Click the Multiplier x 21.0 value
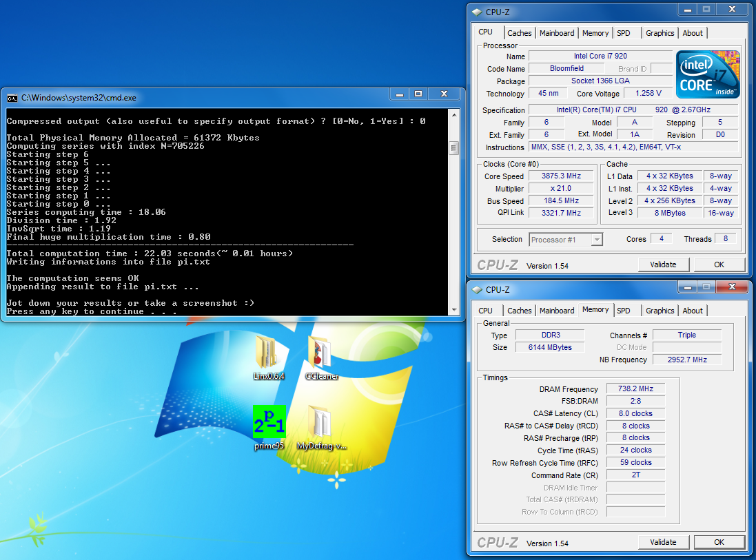The height and width of the screenshot is (560, 756). coord(561,189)
